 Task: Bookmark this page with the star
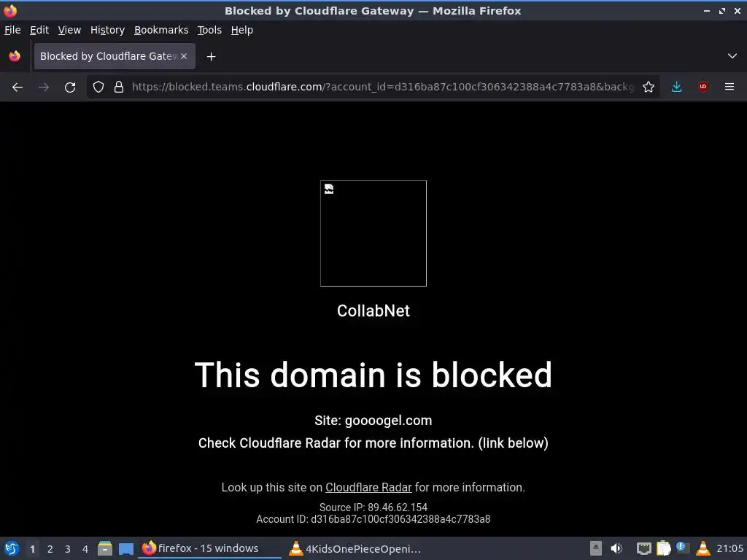pyautogui.click(x=649, y=87)
